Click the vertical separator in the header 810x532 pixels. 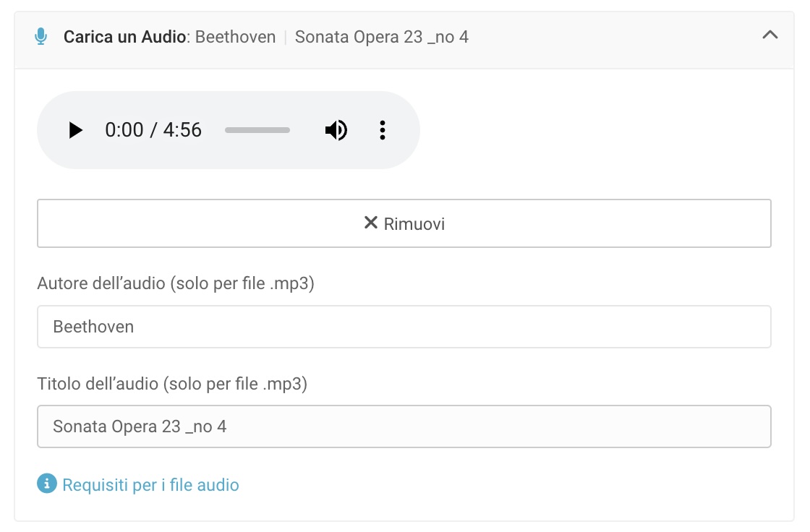click(x=286, y=37)
